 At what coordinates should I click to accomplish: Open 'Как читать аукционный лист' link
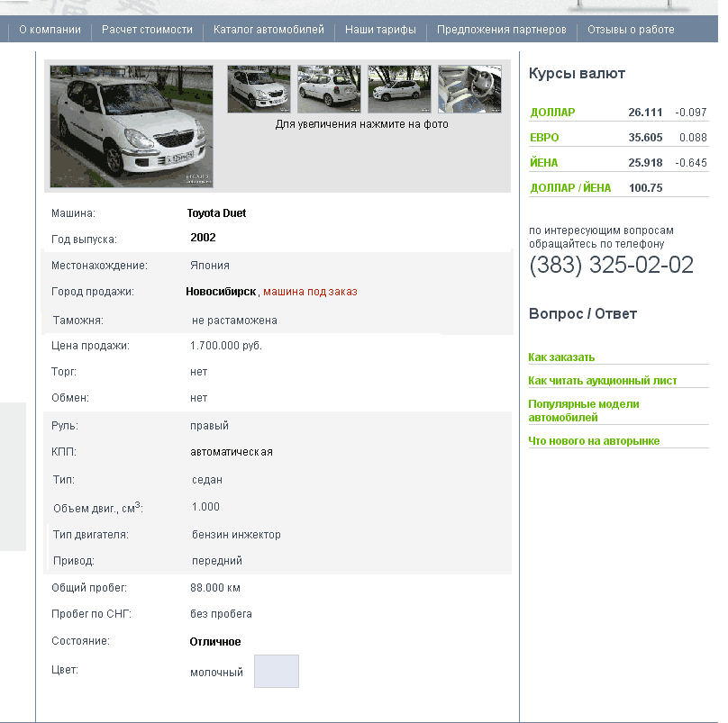click(x=603, y=381)
